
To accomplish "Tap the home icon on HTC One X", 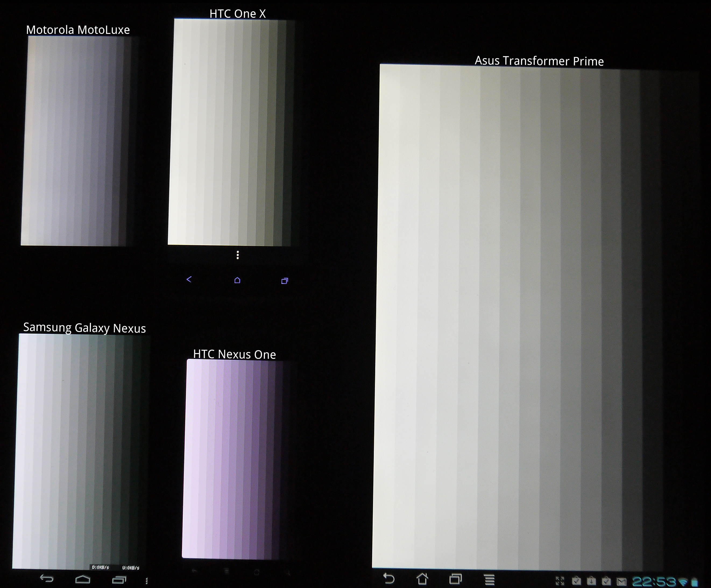I will pyautogui.click(x=237, y=280).
